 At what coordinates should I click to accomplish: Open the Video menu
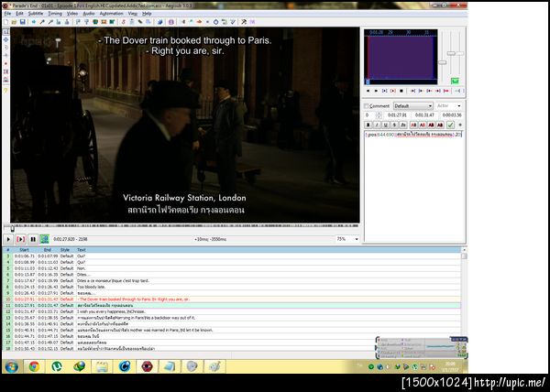pyautogui.click(x=71, y=14)
